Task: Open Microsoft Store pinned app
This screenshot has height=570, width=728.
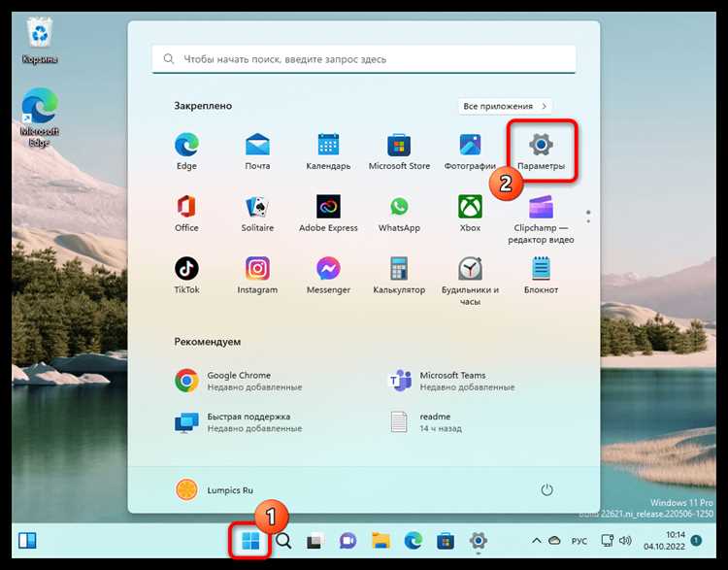Action: click(x=399, y=151)
